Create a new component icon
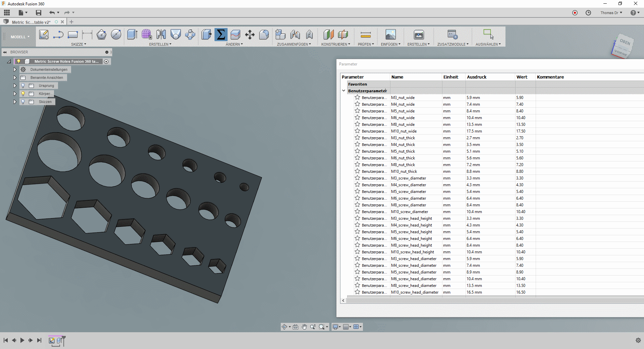 pos(280,35)
